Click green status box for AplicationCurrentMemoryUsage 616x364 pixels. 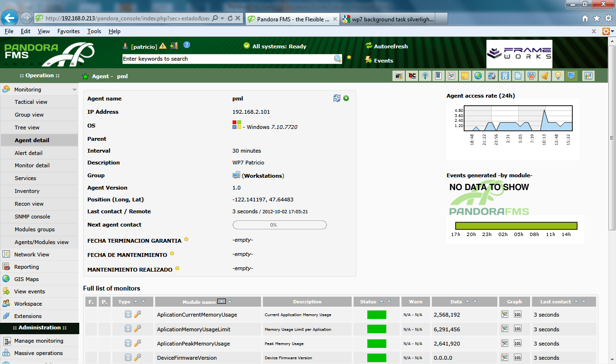(377, 315)
